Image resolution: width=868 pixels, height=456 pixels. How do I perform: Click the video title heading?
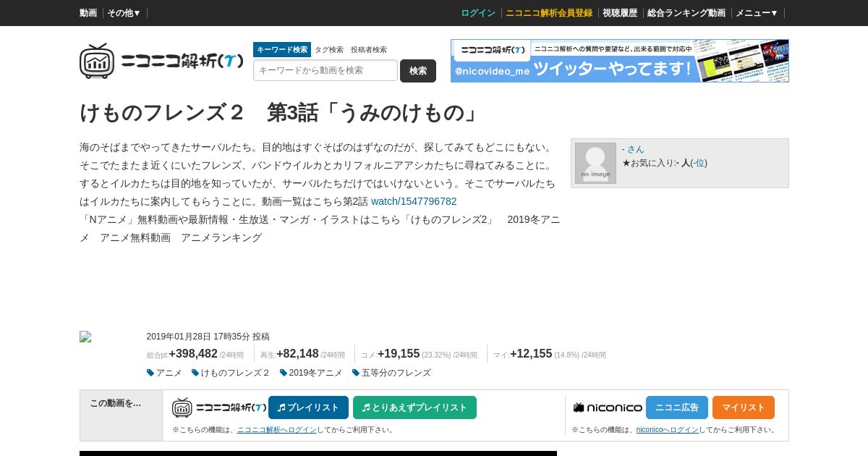[x=281, y=112]
